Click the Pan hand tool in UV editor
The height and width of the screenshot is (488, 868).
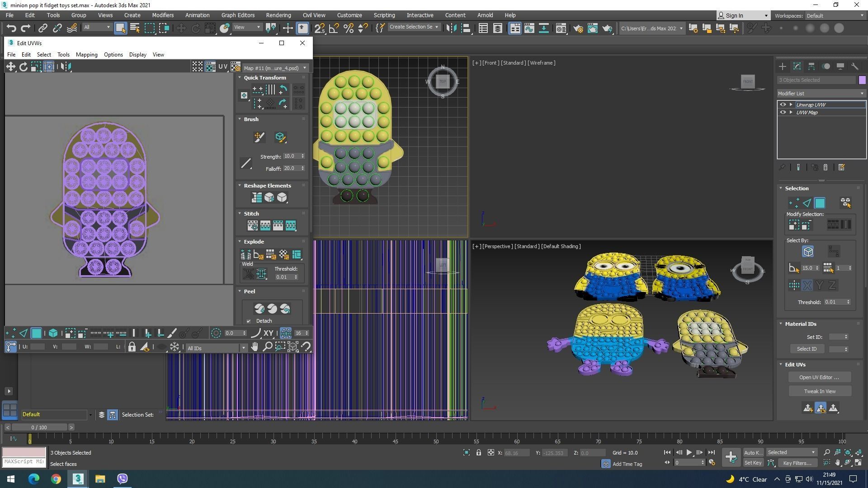click(x=255, y=347)
